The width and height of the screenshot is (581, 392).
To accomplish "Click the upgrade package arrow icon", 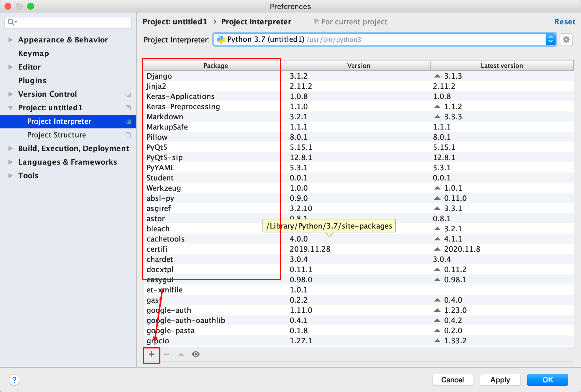I will 181,354.
